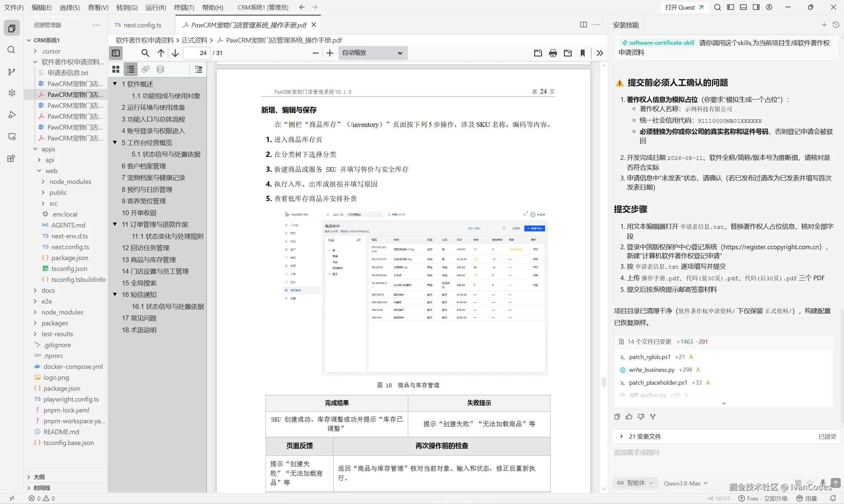Show PDF layers view
Viewport: 844px width, 504px height.
160,69
